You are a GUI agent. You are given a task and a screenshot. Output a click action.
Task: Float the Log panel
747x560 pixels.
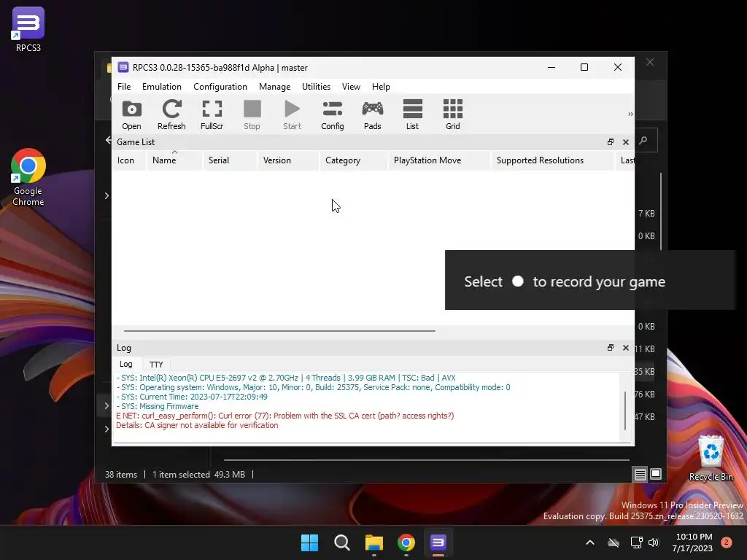(x=611, y=348)
